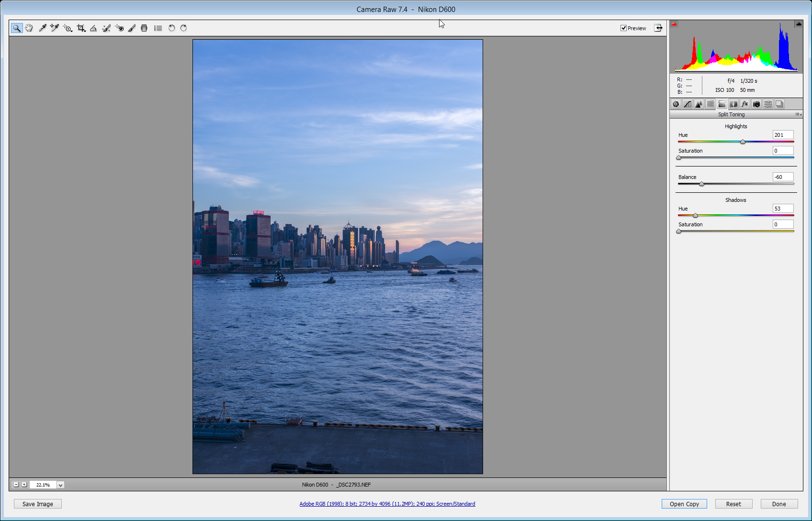Image resolution: width=812 pixels, height=521 pixels.
Task: Click the Highlights Hue input field
Action: (783, 135)
